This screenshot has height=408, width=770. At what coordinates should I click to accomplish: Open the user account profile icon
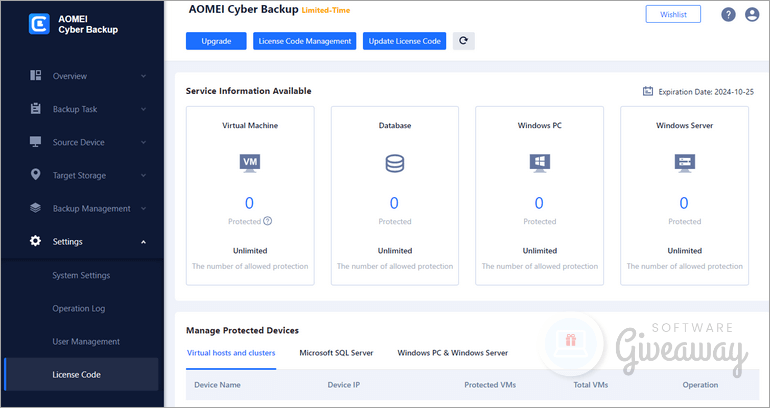[752, 15]
